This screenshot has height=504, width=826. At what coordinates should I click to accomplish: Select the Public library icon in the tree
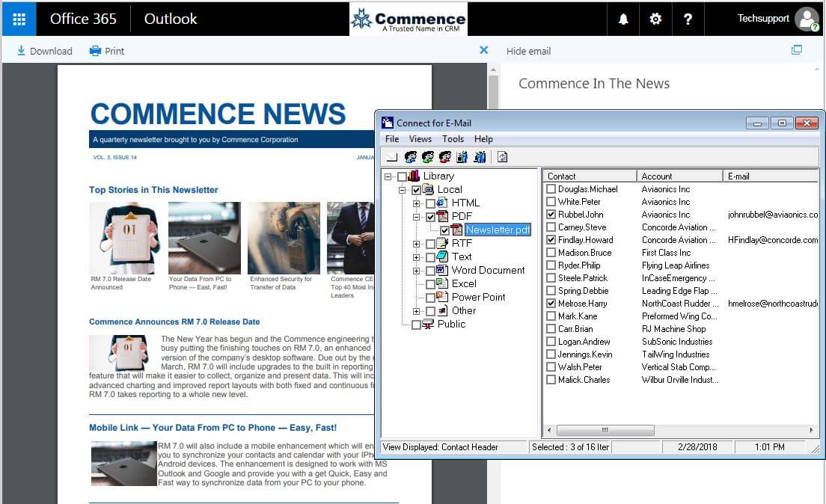point(428,325)
